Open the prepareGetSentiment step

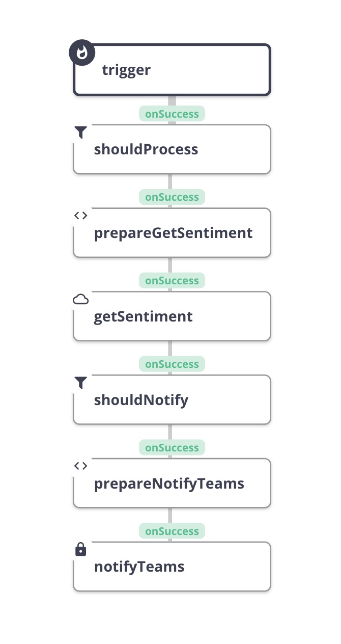[x=172, y=233]
